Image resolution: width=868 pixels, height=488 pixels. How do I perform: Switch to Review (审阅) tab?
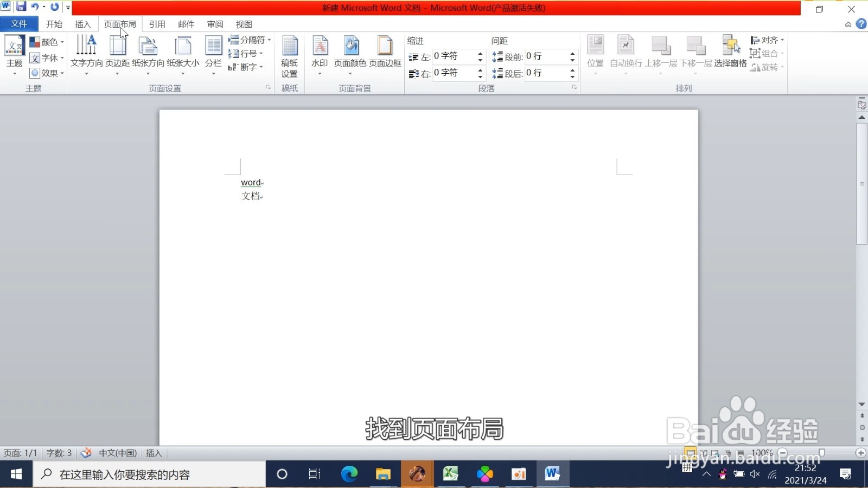click(215, 24)
